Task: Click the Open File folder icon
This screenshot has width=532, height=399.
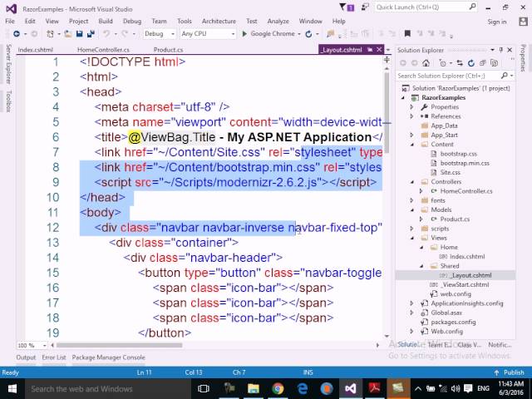Action: pyautogui.click(x=68, y=33)
